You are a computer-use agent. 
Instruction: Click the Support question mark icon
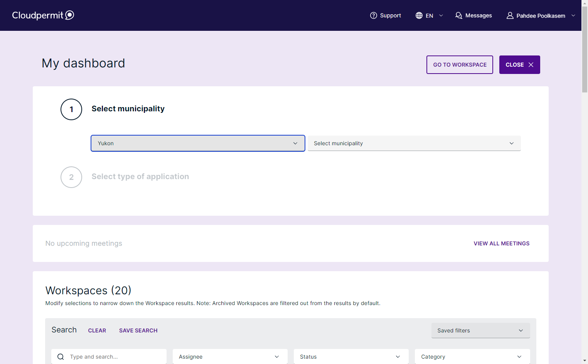(x=373, y=15)
